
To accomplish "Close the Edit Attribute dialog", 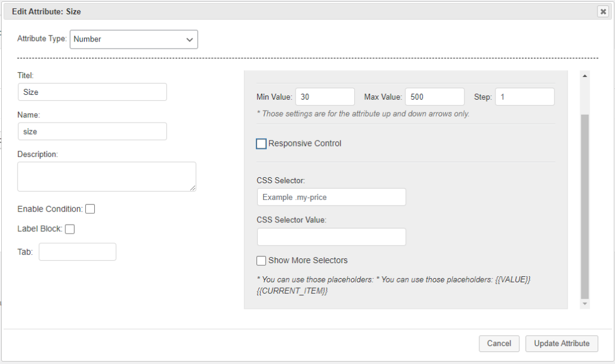I will click(x=603, y=12).
